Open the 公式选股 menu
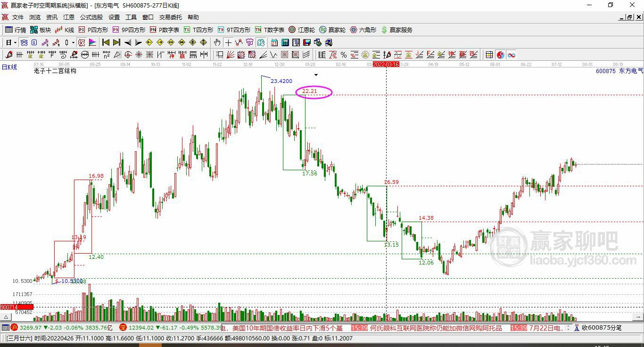 91,17
